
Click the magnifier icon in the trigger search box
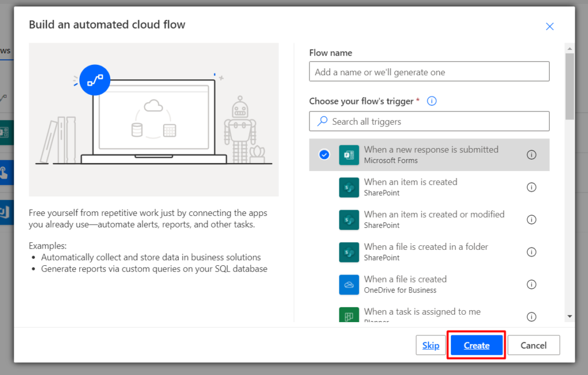click(322, 121)
